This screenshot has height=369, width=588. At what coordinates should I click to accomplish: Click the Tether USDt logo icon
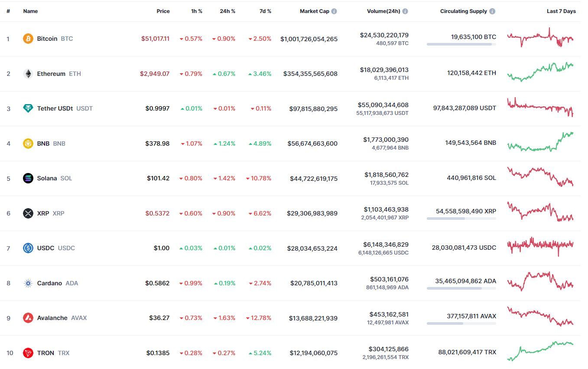pyautogui.click(x=28, y=108)
